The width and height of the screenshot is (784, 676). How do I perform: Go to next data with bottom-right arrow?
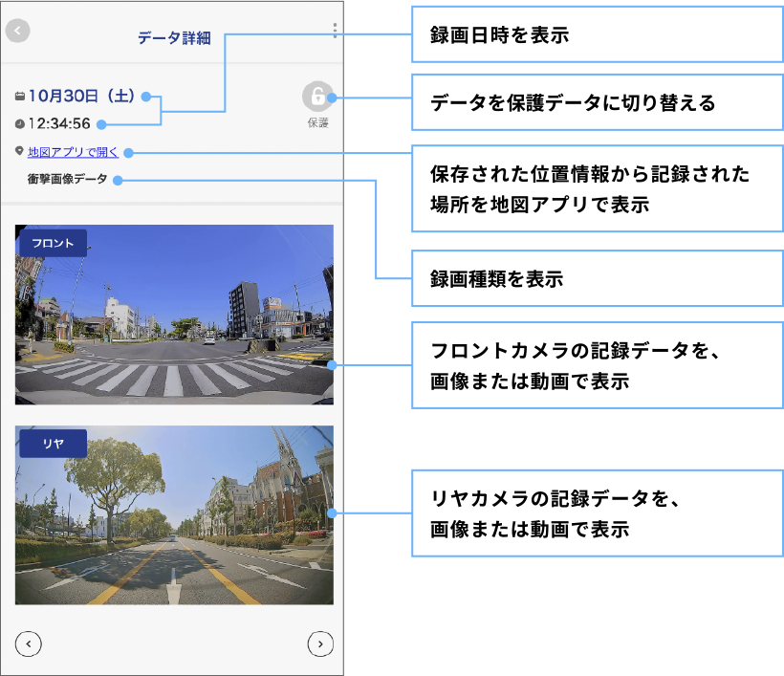[320, 643]
